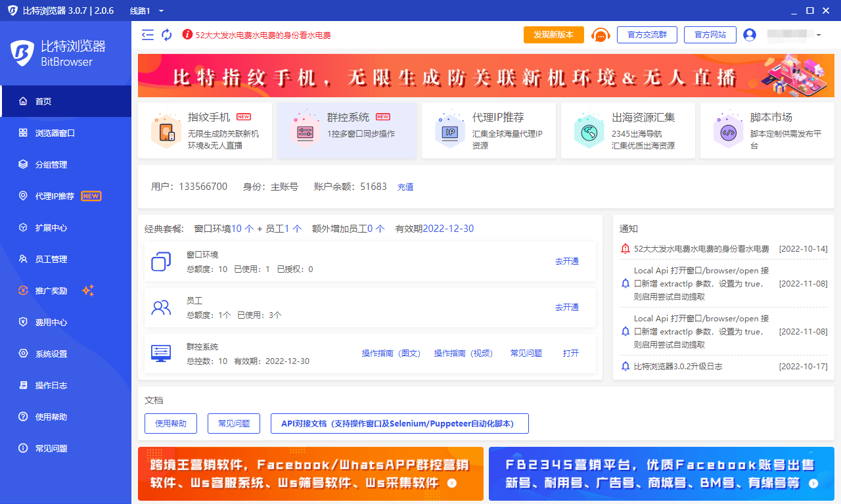Open the 群控系统 feature card
The height and width of the screenshot is (504, 841).
[x=346, y=130]
